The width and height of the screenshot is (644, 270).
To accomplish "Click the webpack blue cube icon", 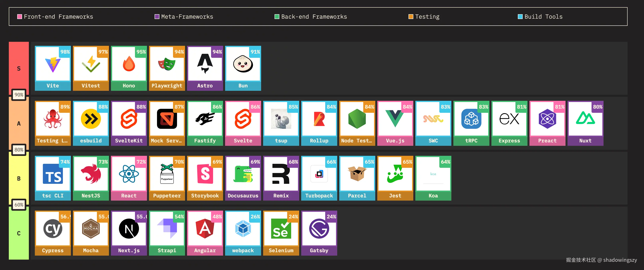I will (243, 229).
